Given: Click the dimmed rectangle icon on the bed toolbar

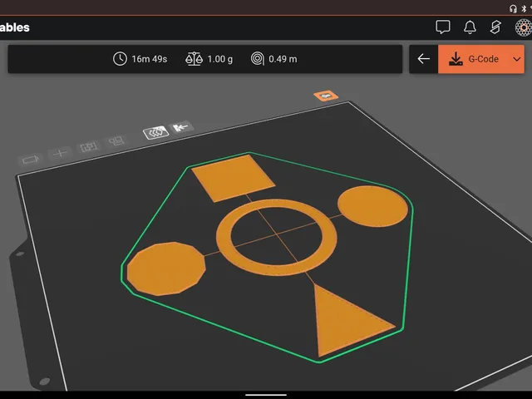Looking at the screenshot, I should 31,160.
